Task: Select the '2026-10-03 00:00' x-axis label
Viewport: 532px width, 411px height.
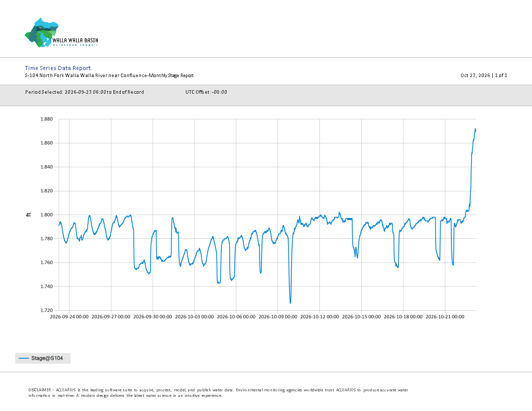Action: click(194, 317)
